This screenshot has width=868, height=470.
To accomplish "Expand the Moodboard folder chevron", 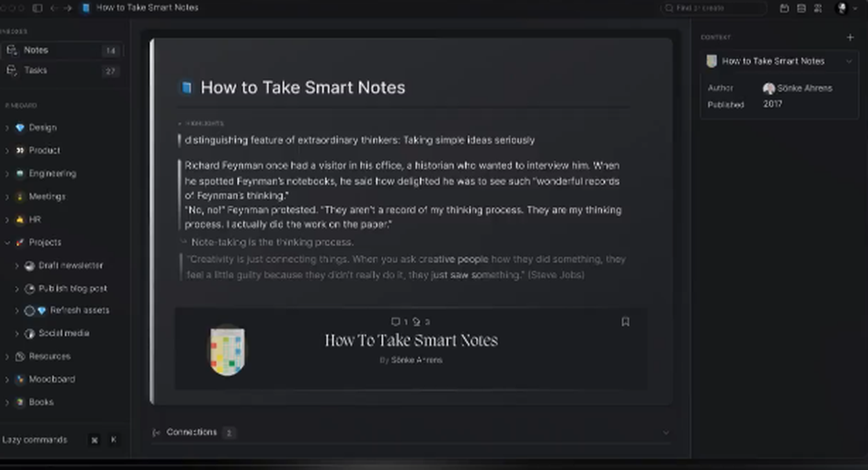I will pyautogui.click(x=7, y=379).
